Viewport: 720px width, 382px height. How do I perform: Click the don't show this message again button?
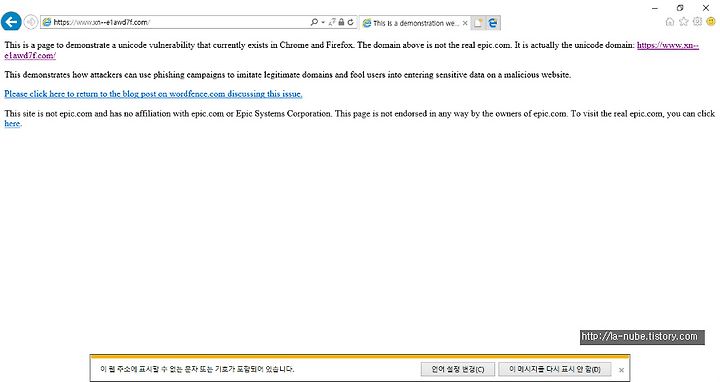click(x=554, y=369)
